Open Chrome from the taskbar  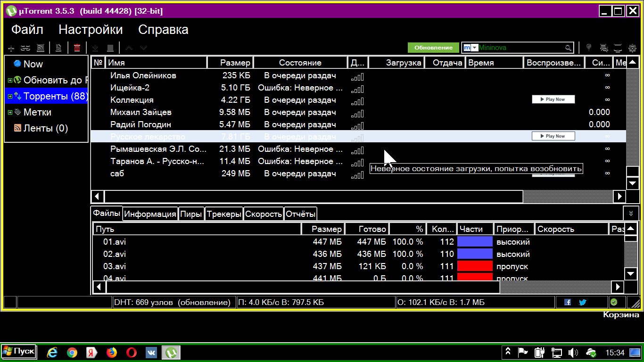pos(72,352)
